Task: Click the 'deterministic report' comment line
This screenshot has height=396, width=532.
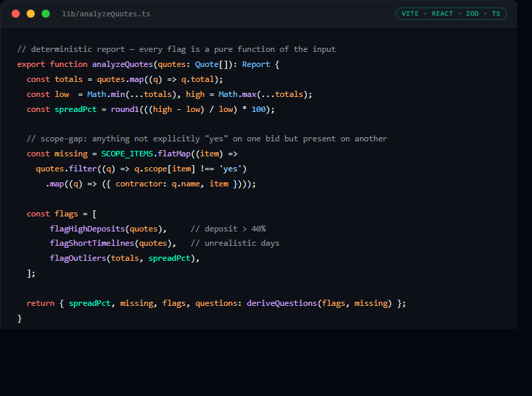Action: point(177,49)
